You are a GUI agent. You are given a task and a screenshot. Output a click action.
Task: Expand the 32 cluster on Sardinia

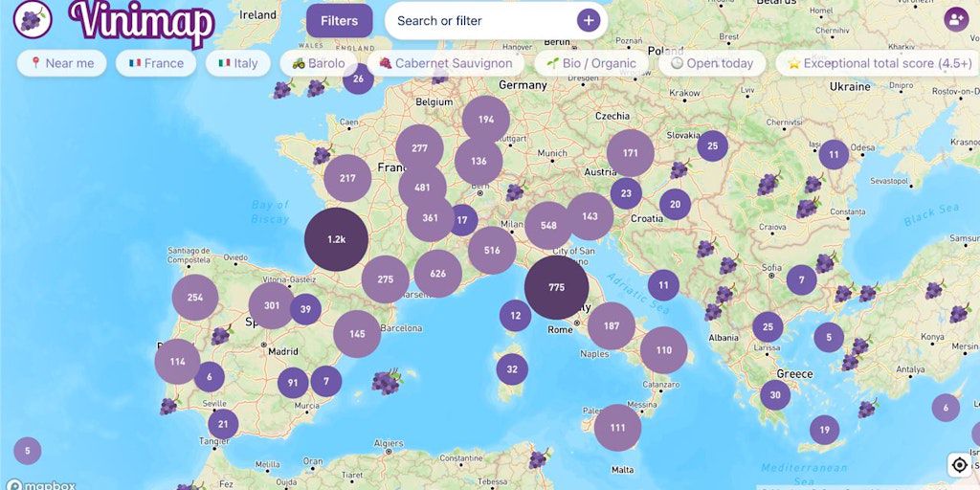coord(512,369)
